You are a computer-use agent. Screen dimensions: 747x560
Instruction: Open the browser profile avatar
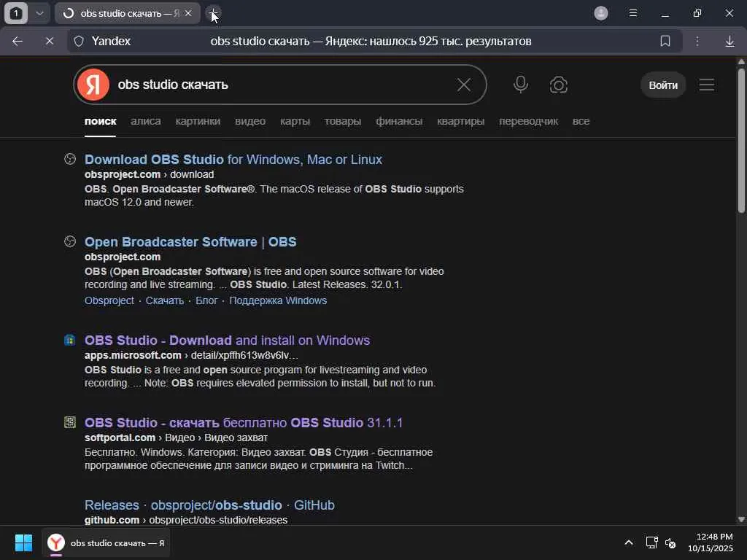pyautogui.click(x=601, y=13)
